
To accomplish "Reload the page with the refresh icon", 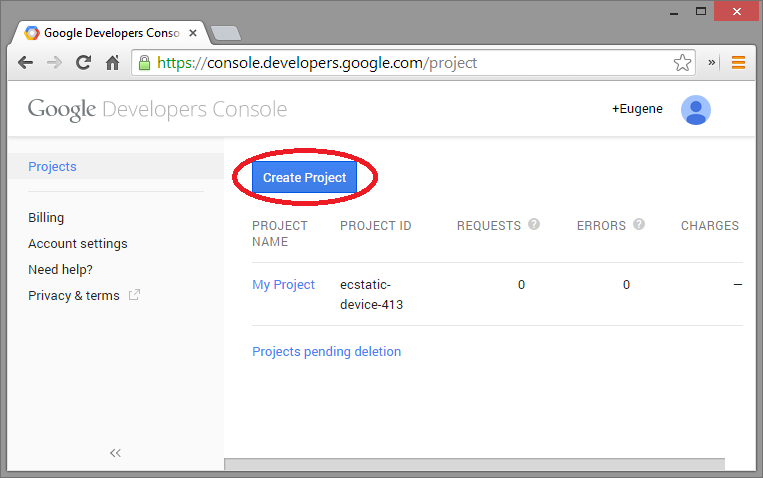I will click(83, 62).
